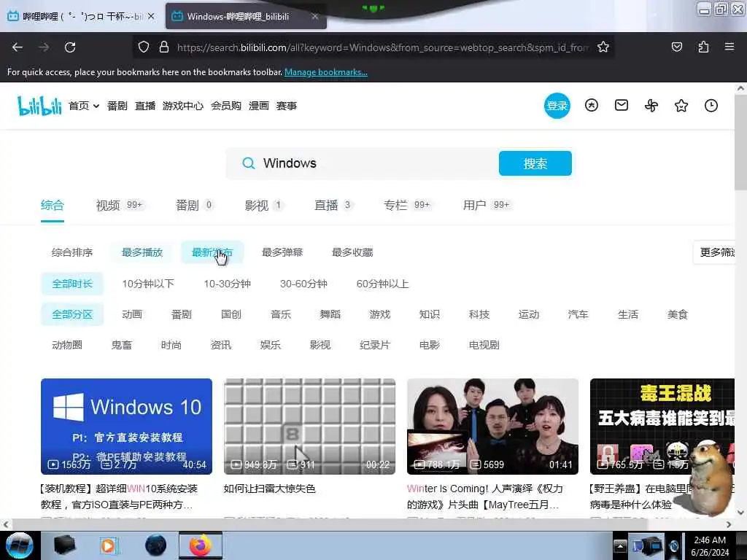Open the dynamics pinwheel icon
This screenshot has height=560, width=747.
pos(651,105)
